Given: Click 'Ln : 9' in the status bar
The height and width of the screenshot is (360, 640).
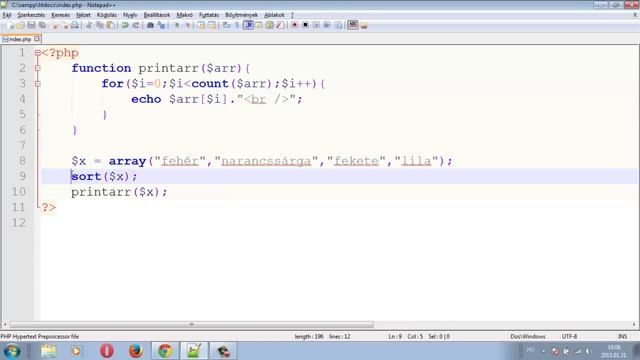Looking at the screenshot, I should pyautogui.click(x=395, y=336).
